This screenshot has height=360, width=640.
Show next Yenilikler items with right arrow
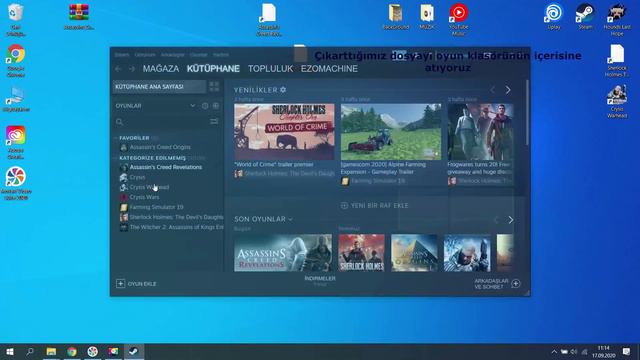point(508,90)
